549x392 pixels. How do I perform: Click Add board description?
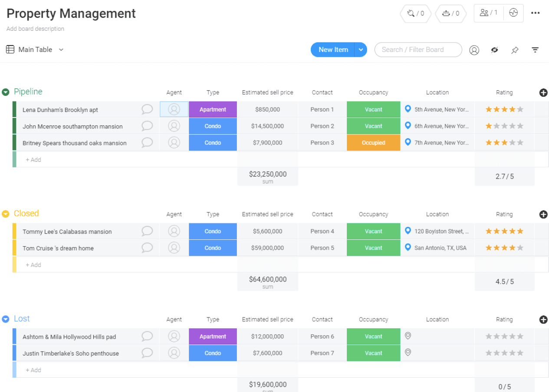pyautogui.click(x=35, y=29)
